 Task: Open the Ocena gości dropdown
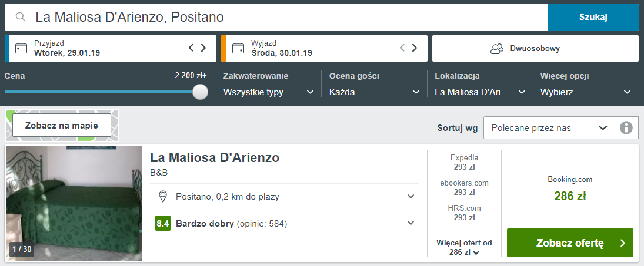(x=375, y=92)
